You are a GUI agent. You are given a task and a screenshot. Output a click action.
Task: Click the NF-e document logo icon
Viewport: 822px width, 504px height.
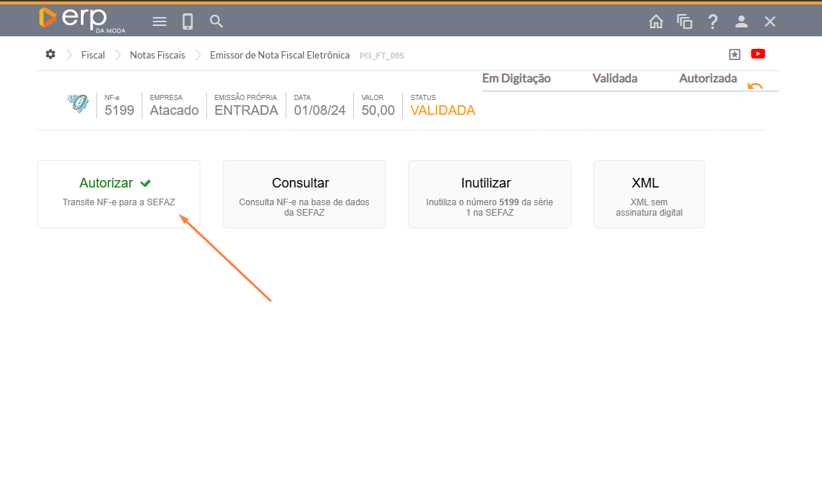77,104
